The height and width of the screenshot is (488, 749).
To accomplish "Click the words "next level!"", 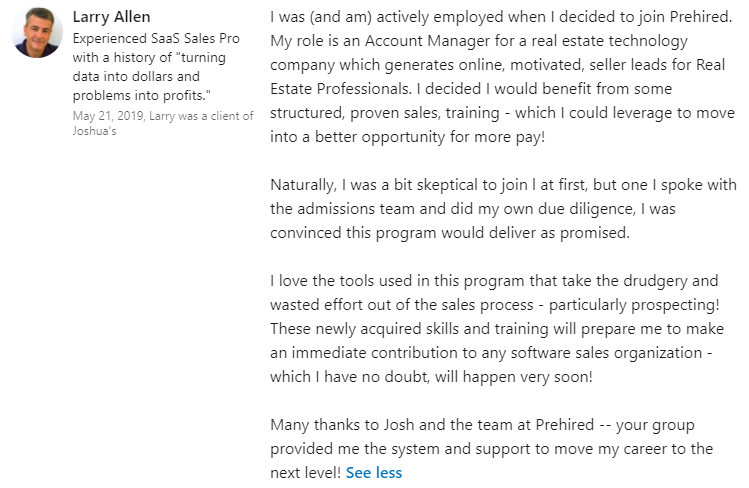I will (x=305, y=472).
